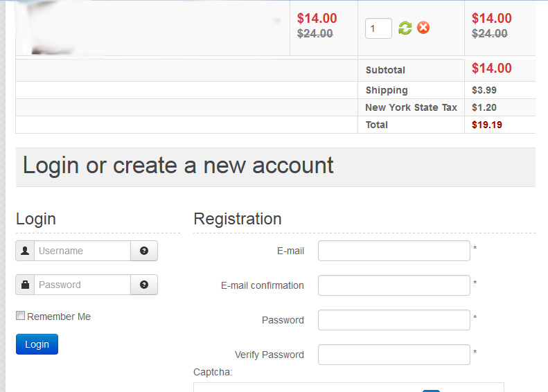Viewport: 548px width, 392px height.
Task: Click the Registration E-mail text field
Action: (394, 251)
